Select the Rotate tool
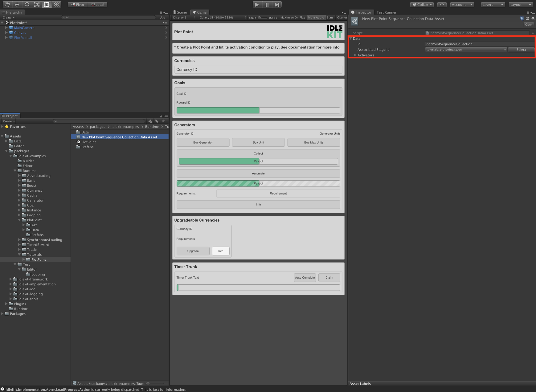 pos(27,4)
